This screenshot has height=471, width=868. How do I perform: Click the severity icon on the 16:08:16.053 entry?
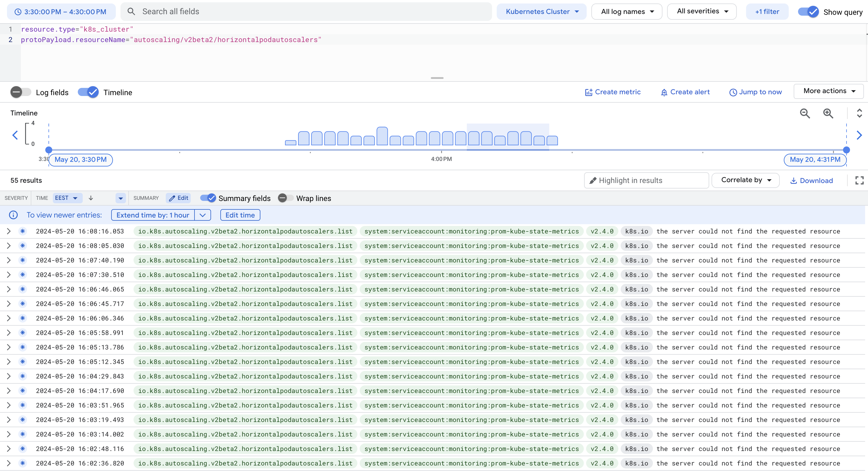pyautogui.click(x=23, y=231)
